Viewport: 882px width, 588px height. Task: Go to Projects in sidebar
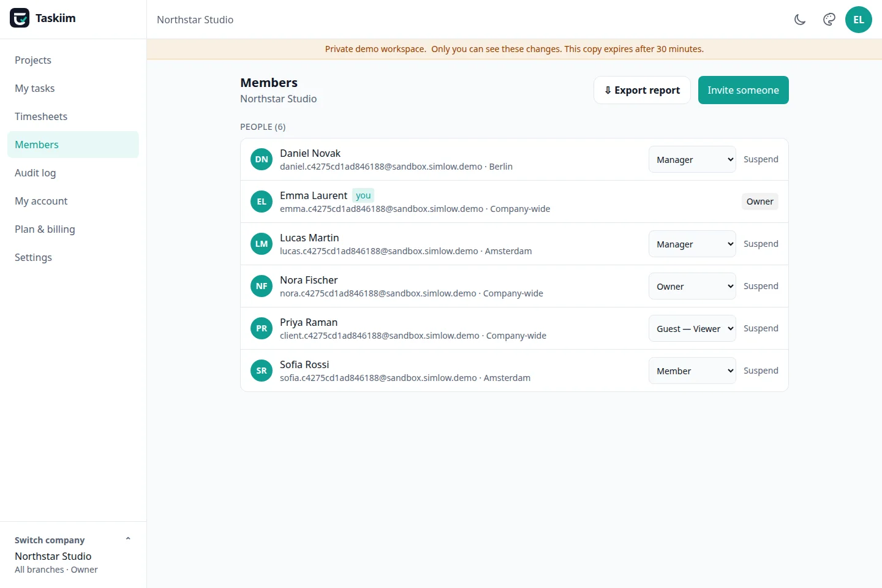point(73,60)
